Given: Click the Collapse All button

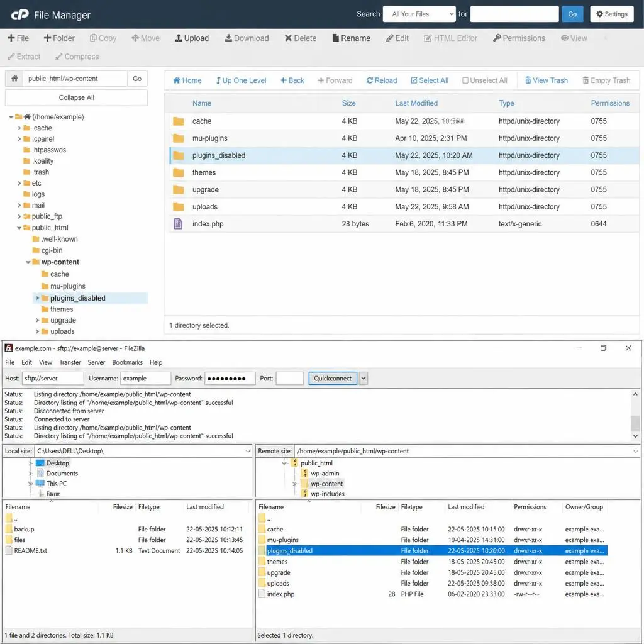Looking at the screenshot, I should pyautogui.click(x=76, y=97).
